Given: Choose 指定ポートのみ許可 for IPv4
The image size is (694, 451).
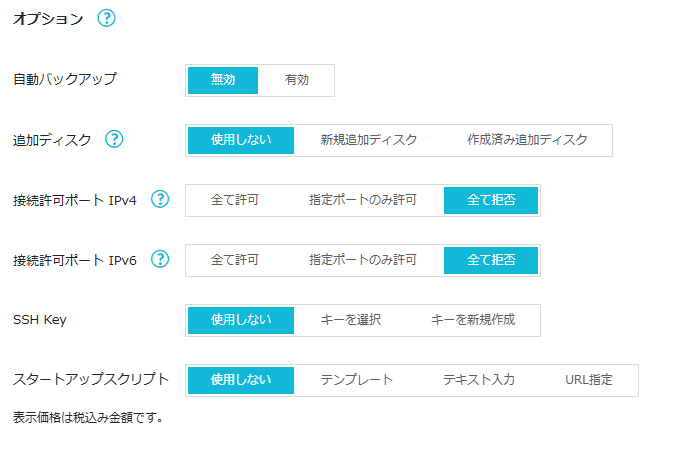Looking at the screenshot, I should pos(363,200).
